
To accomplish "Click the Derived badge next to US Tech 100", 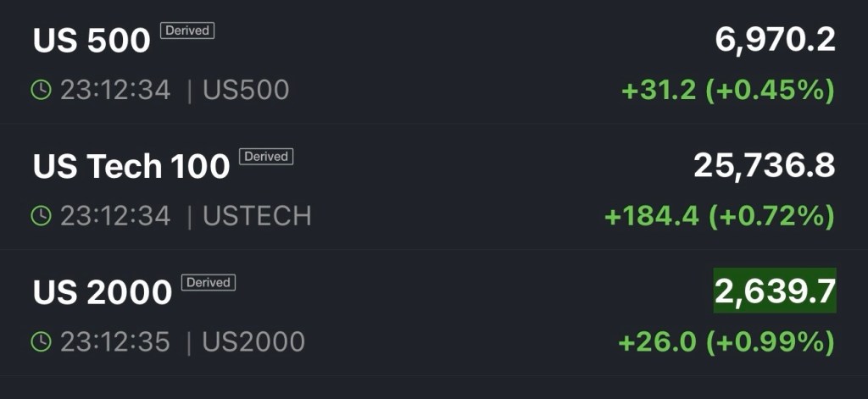I will pyautogui.click(x=266, y=157).
